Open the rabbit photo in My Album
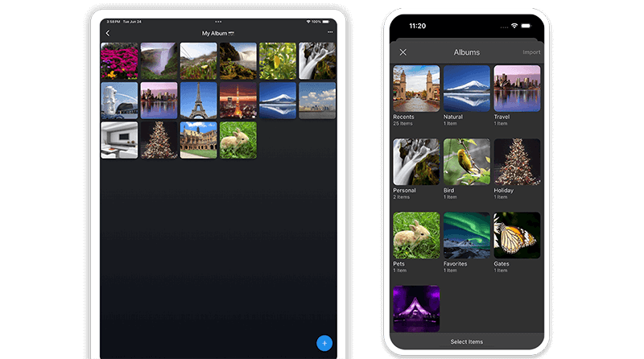Viewport: 644px width, 359px height. [x=237, y=140]
